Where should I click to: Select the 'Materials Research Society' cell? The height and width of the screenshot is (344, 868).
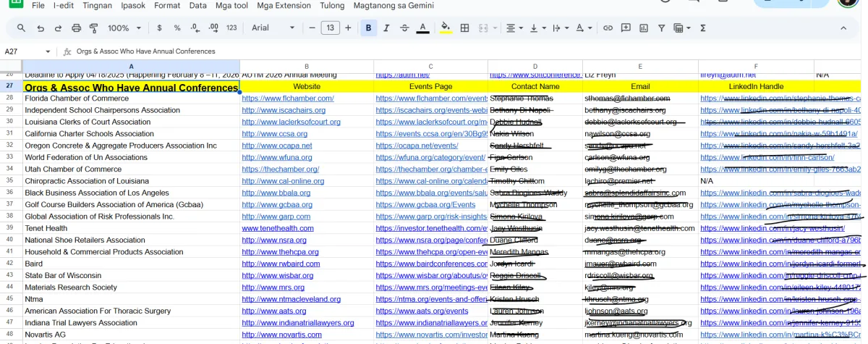pos(131,288)
